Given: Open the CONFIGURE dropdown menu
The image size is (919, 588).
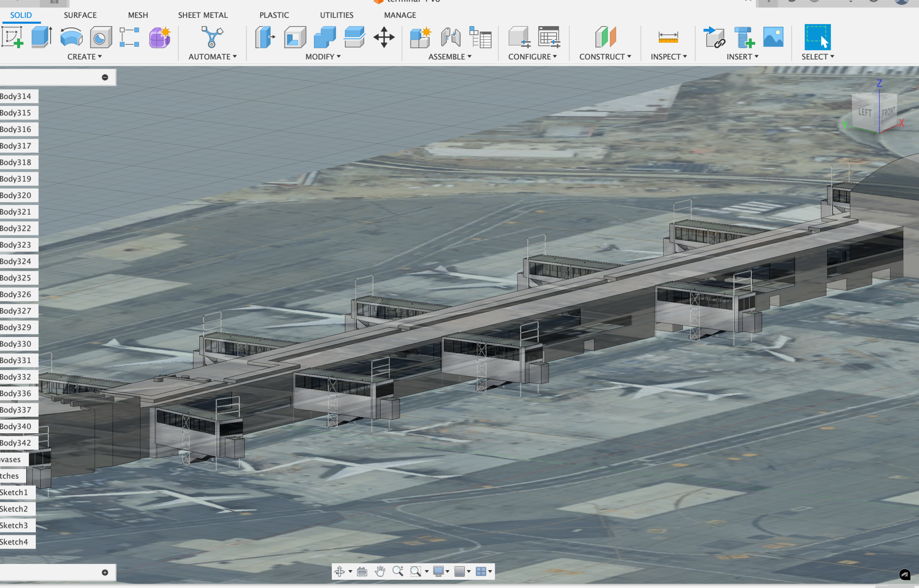Looking at the screenshot, I should click(533, 57).
